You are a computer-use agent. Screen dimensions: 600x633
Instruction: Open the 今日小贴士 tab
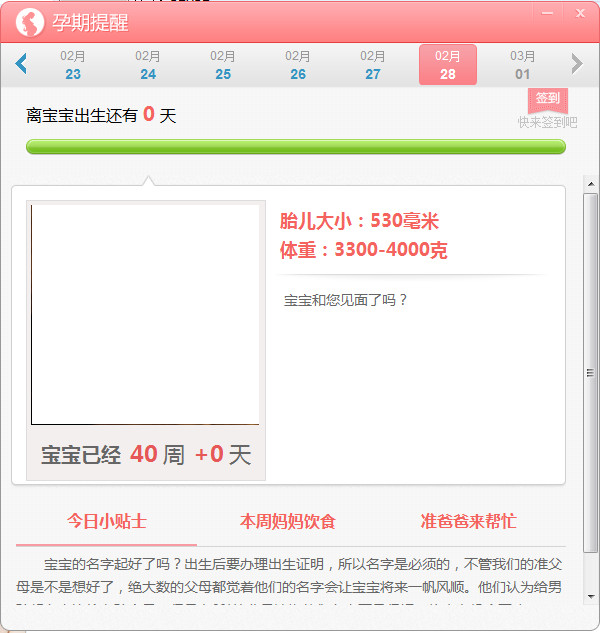point(107,521)
